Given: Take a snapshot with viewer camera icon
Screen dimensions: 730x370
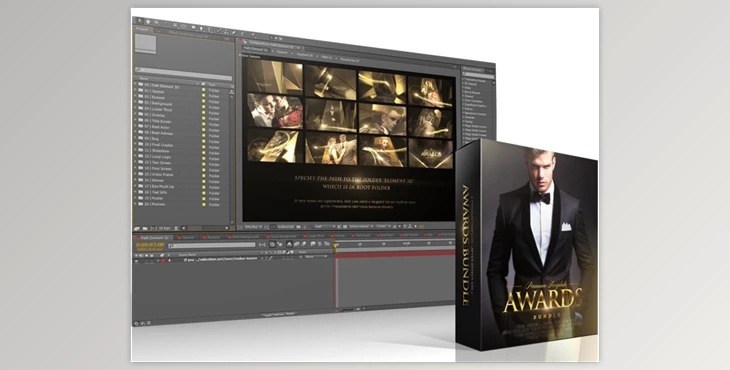Looking at the screenshot, I should tap(298, 227).
